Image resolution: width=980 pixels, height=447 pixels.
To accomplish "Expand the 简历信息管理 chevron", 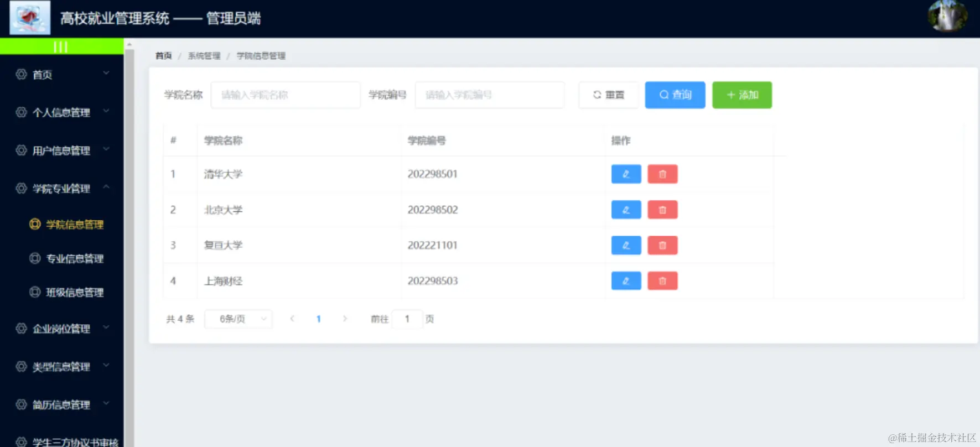I will tap(106, 403).
